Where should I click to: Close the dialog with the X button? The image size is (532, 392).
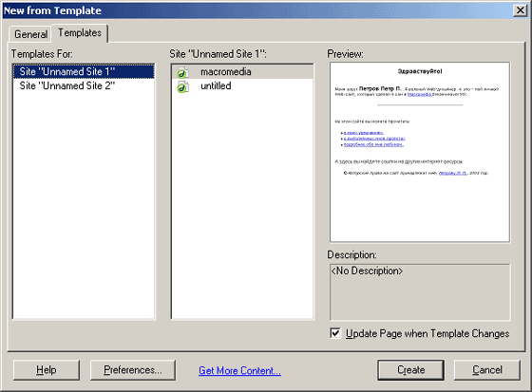tap(521, 10)
